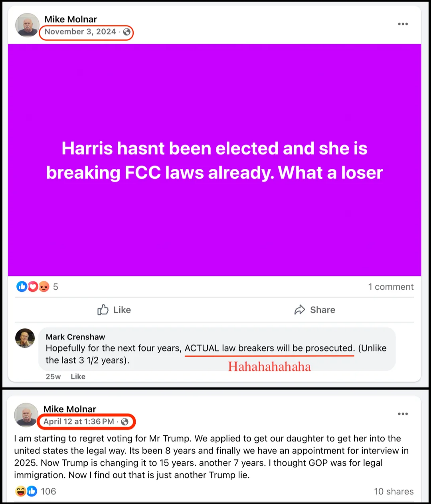
Task: Click the globe icon beside April 12 at 1:36 PM
Action: click(x=125, y=422)
